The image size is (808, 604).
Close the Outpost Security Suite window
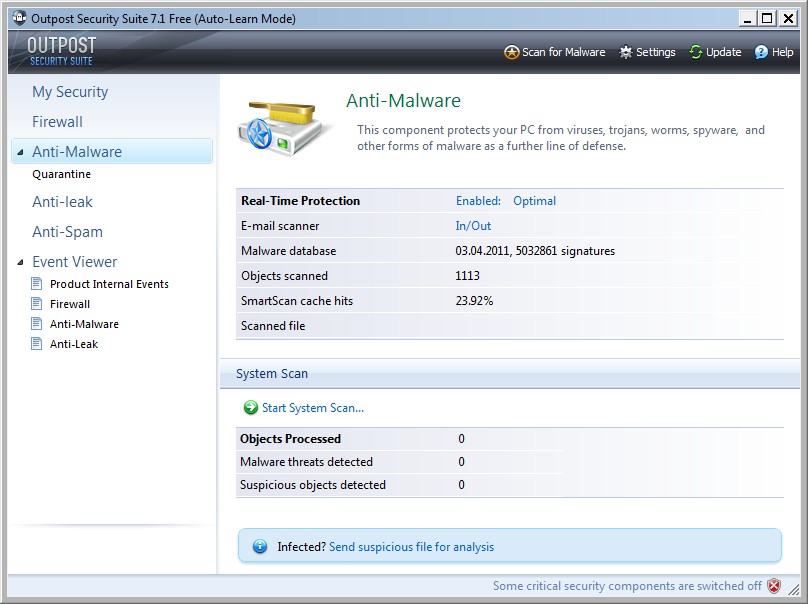click(788, 19)
